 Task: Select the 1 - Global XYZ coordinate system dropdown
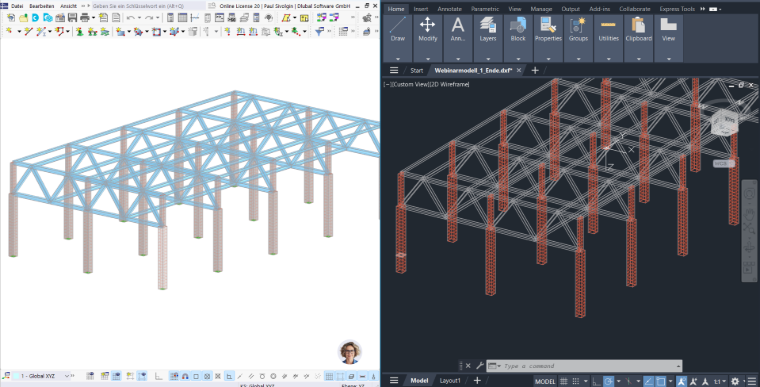[42, 376]
